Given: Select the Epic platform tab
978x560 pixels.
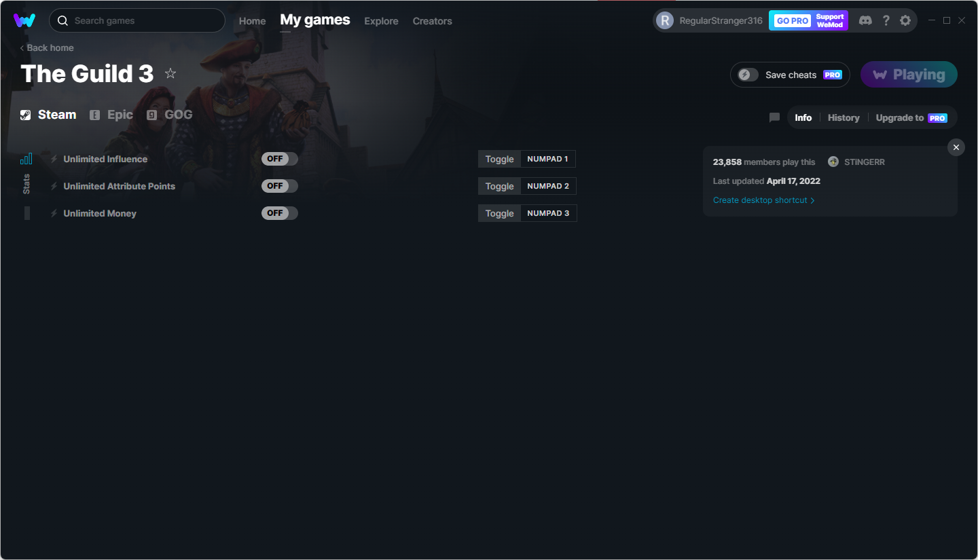Looking at the screenshot, I should tap(111, 115).
